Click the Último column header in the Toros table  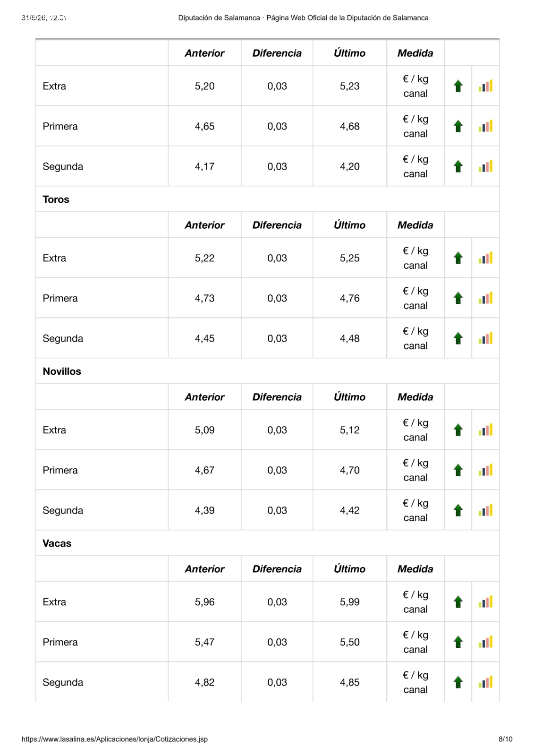(349, 225)
